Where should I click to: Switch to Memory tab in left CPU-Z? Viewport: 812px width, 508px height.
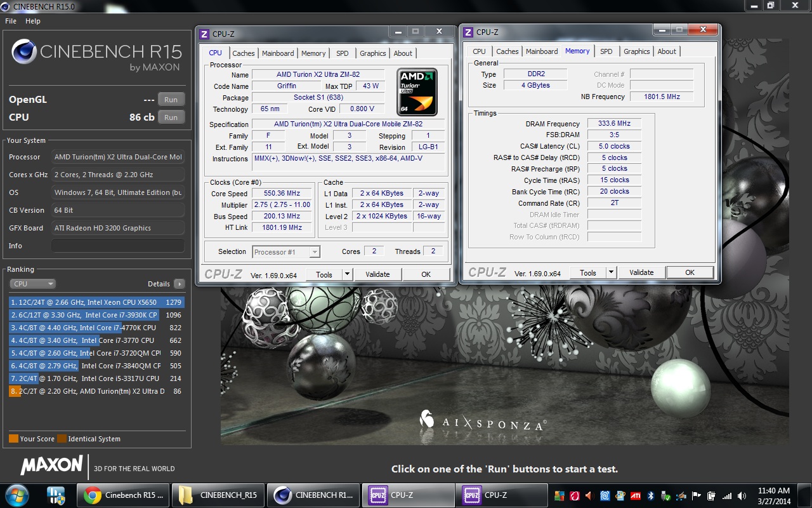coord(313,53)
